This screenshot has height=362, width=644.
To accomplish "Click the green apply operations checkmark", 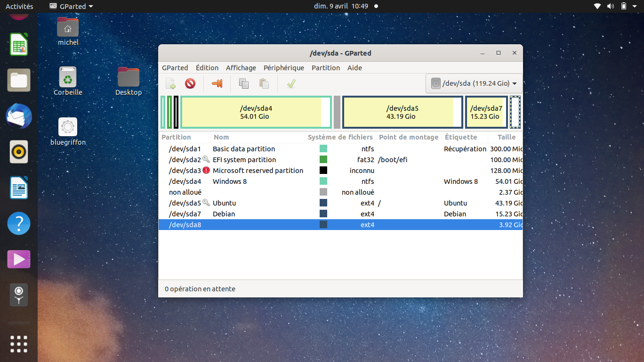I will (291, 84).
